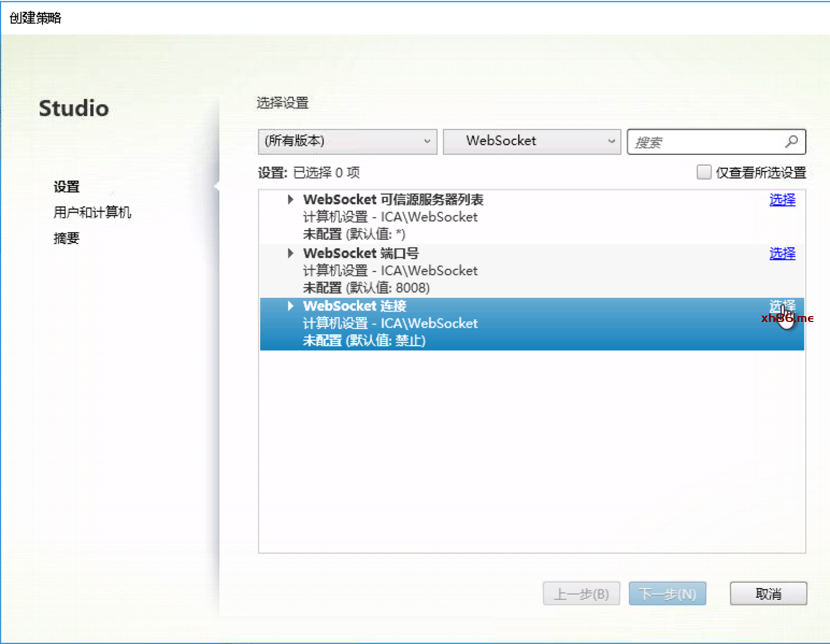Click the 取消 button
This screenshot has height=644, width=830.
768,593
